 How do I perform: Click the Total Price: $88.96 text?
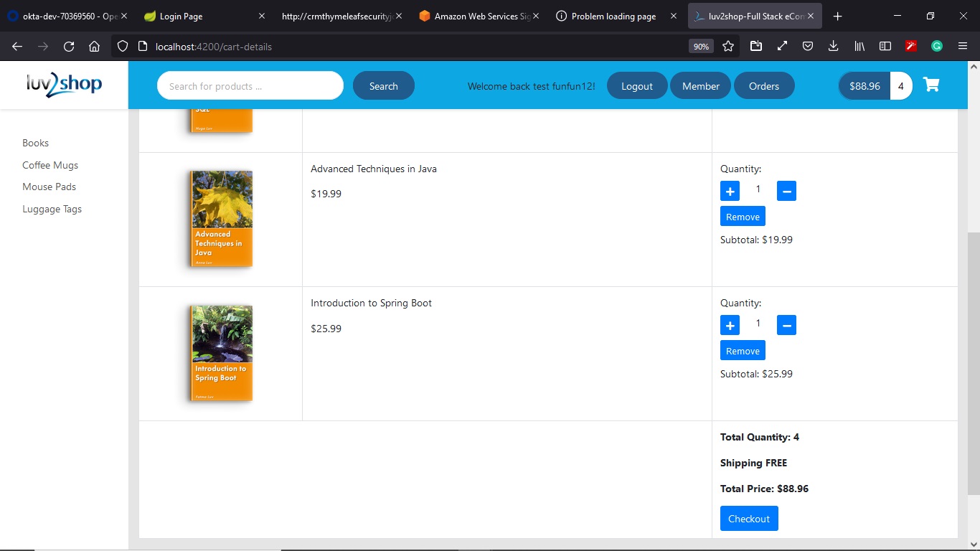click(764, 489)
